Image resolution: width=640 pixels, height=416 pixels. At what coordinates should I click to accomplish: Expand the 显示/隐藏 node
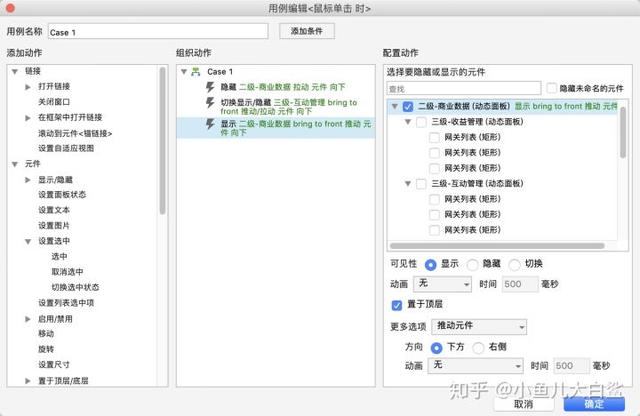point(28,180)
